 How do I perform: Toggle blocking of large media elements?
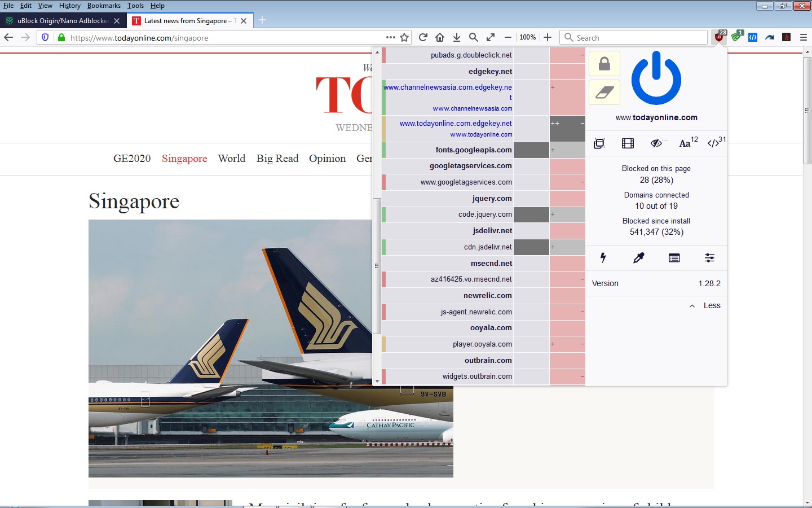628,143
